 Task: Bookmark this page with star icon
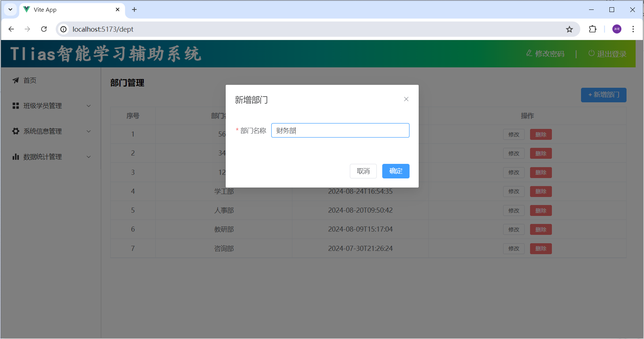569,29
